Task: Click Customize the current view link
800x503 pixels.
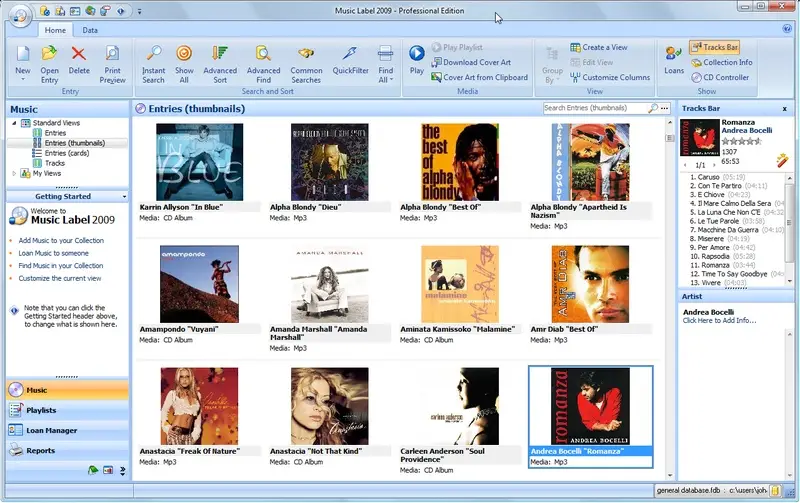Action: pos(60,279)
